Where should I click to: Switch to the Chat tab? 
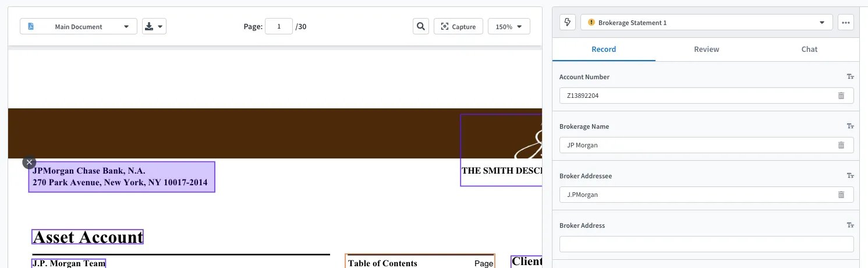809,49
